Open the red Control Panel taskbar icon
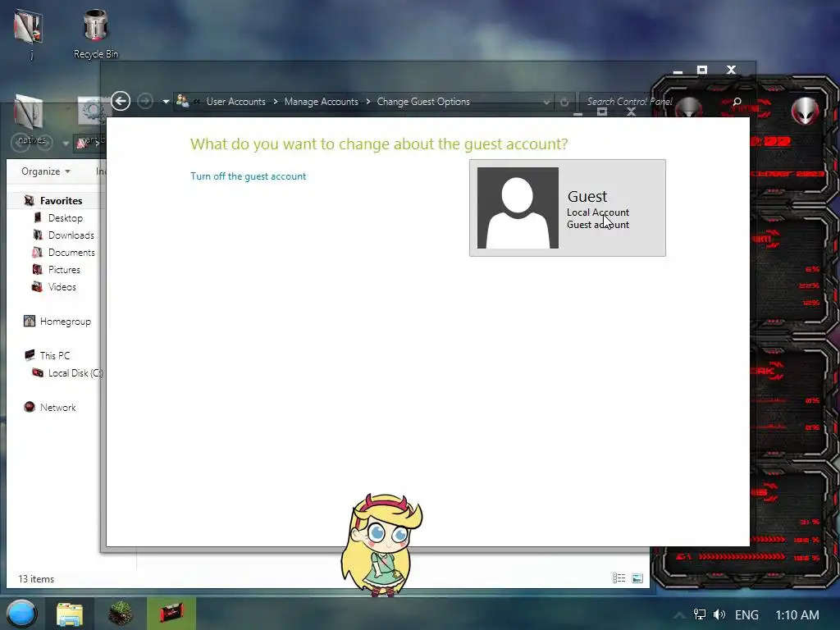This screenshot has height=630, width=840. click(x=171, y=614)
